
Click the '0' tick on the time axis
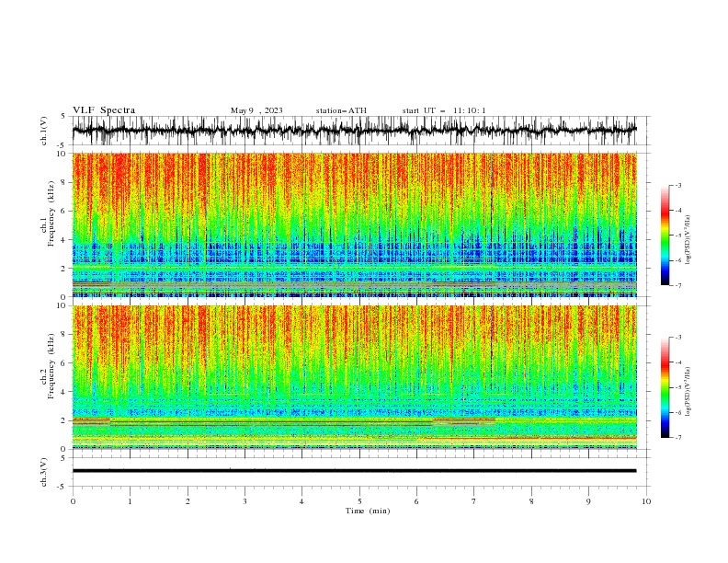(x=73, y=501)
